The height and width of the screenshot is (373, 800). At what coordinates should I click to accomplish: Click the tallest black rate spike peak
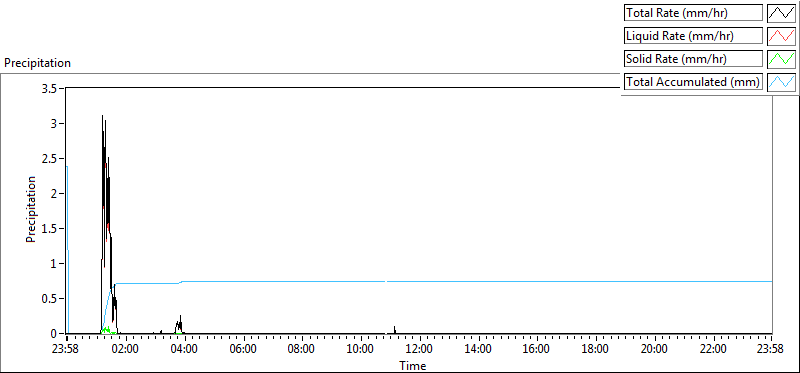tap(102, 116)
